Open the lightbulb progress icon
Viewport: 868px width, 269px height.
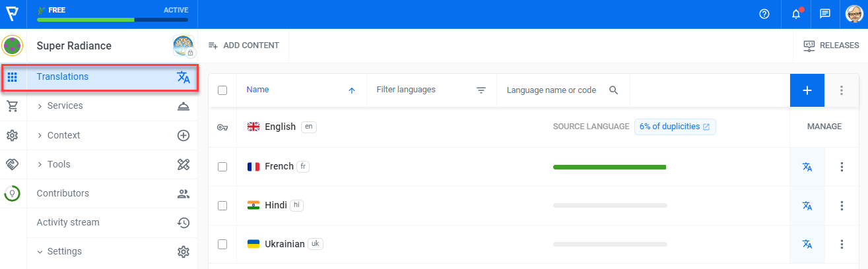(12, 193)
